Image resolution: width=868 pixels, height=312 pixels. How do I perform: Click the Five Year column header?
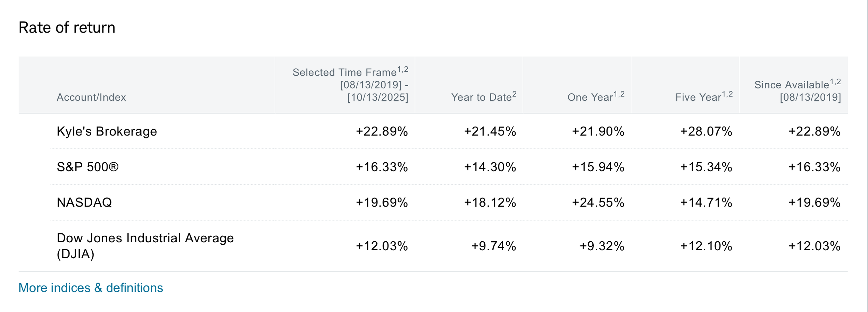click(x=704, y=97)
